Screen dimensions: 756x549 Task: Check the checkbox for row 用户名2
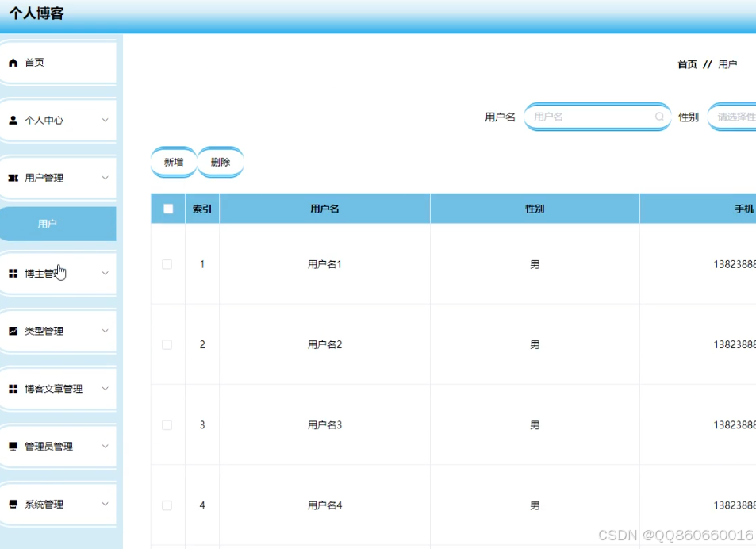point(167,344)
